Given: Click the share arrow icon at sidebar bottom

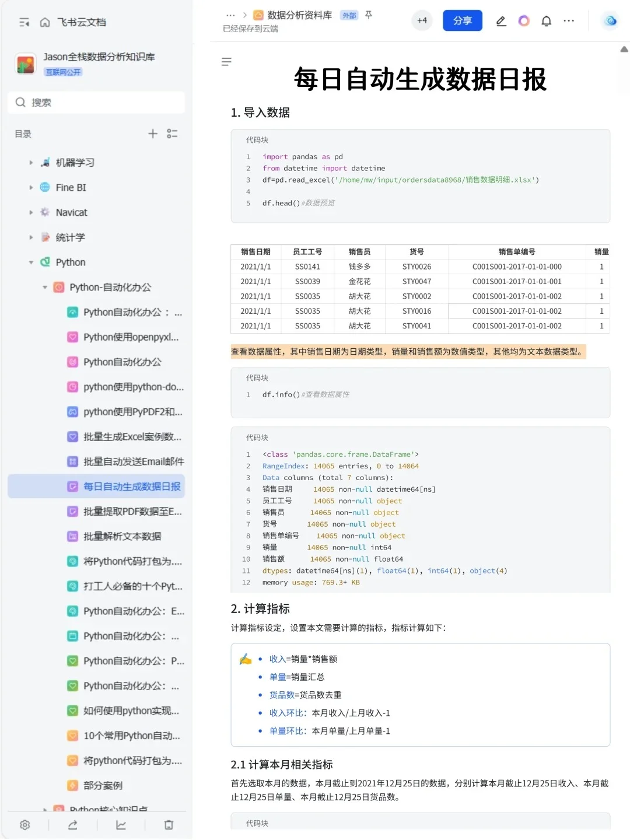Looking at the screenshot, I should [72, 825].
